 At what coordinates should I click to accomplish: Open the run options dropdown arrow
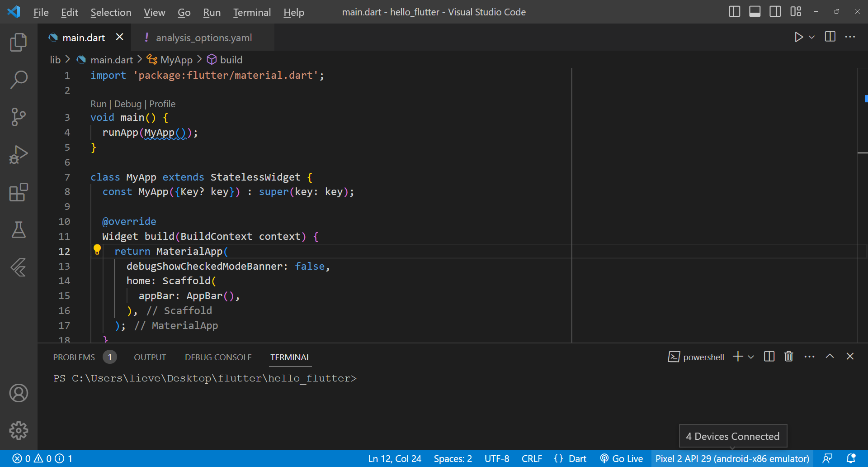tap(812, 37)
